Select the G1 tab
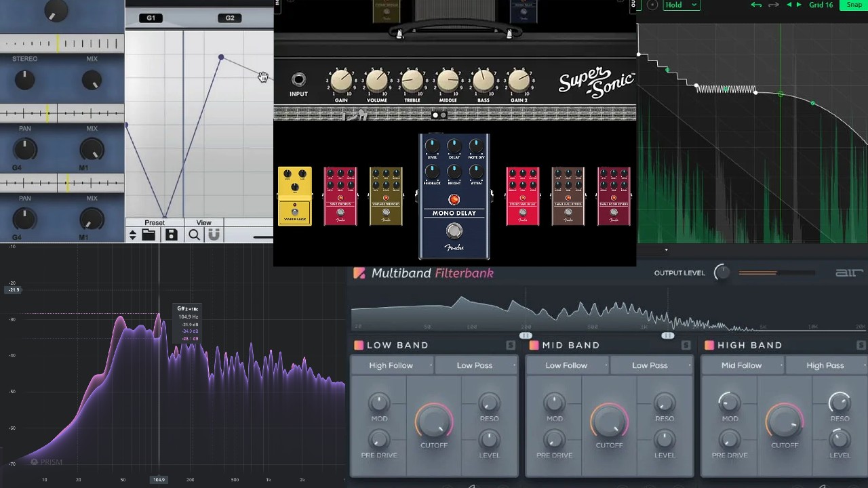Image resolution: width=868 pixels, height=488 pixels. (151, 18)
